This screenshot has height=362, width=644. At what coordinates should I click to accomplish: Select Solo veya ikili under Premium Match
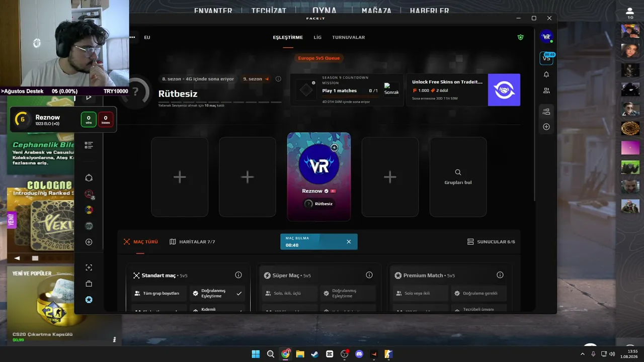(421, 293)
